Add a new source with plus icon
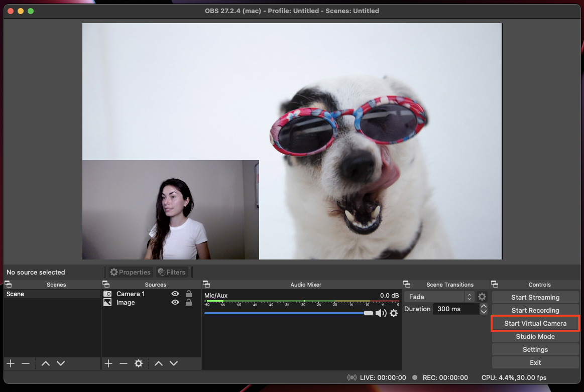Viewport: 584px width, 392px height. pos(108,363)
